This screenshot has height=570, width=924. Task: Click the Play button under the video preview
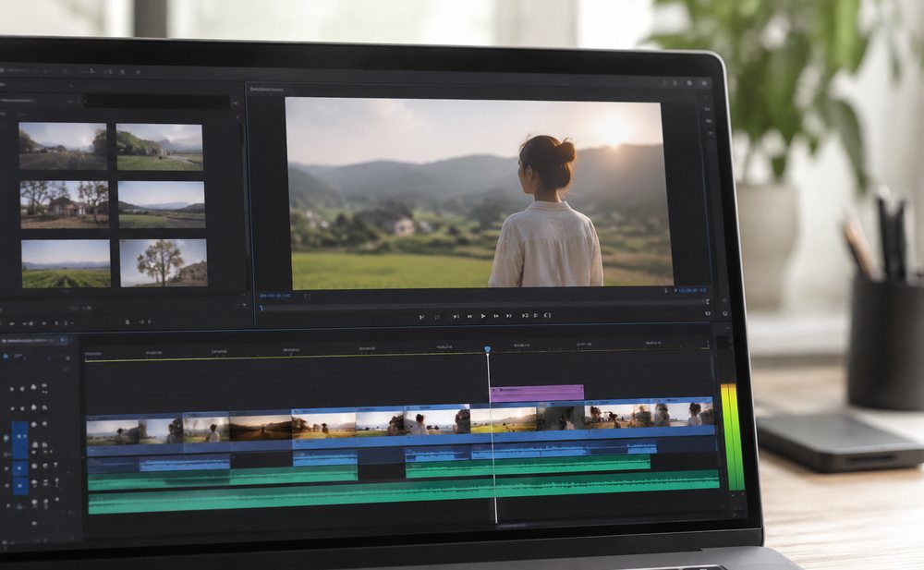click(482, 316)
